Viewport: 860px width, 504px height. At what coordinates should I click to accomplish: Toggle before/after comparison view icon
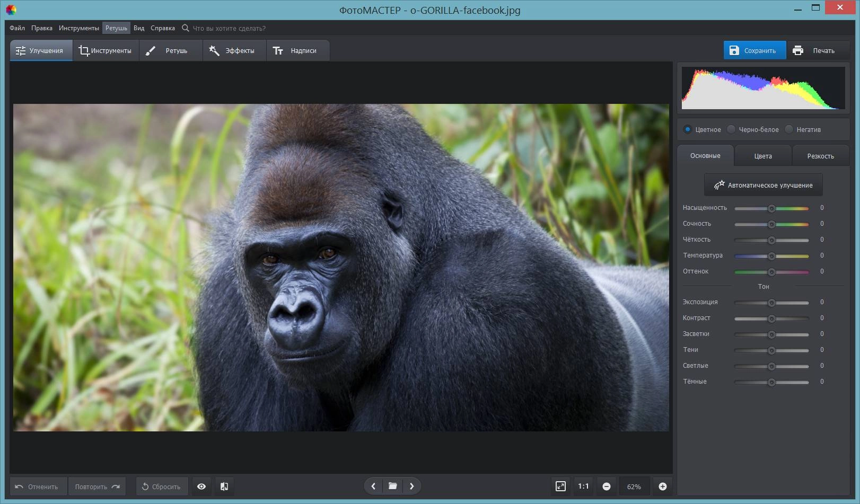pyautogui.click(x=224, y=487)
